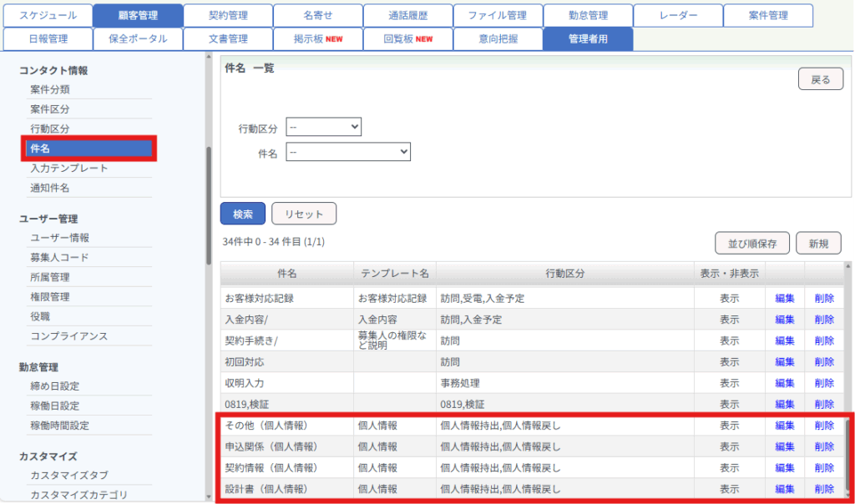Click the 戻る back button
Screen dimensions: 855x504
pyautogui.click(x=821, y=79)
